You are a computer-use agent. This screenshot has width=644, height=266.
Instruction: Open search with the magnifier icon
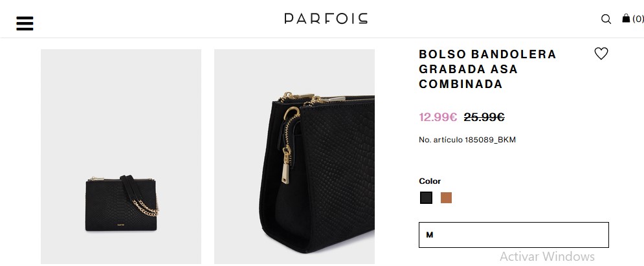(606, 19)
